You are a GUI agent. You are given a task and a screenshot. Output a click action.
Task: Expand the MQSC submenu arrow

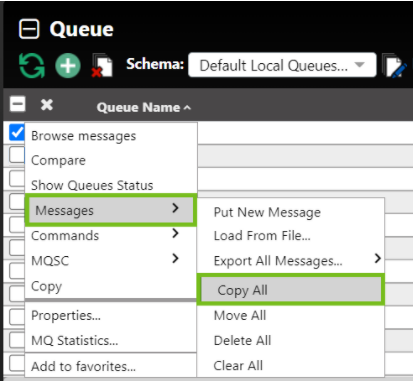tap(175, 258)
